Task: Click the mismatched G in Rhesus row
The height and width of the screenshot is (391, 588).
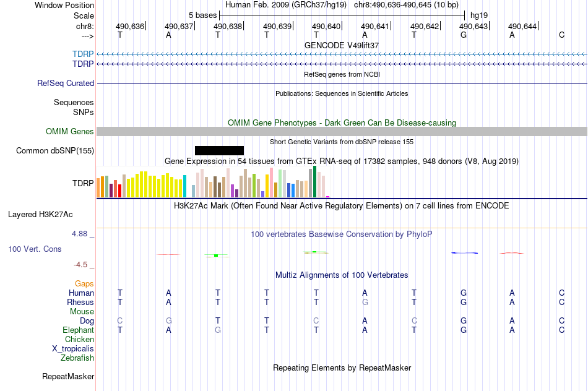Action: click(x=365, y=302)
